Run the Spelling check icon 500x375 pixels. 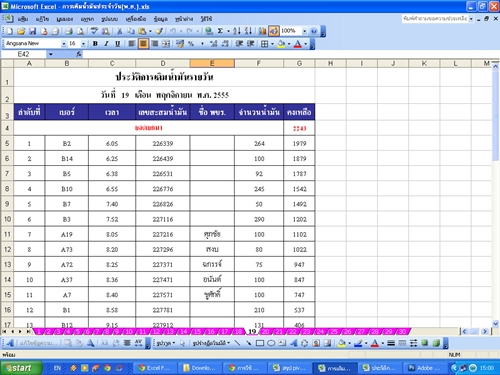point(94,31)
